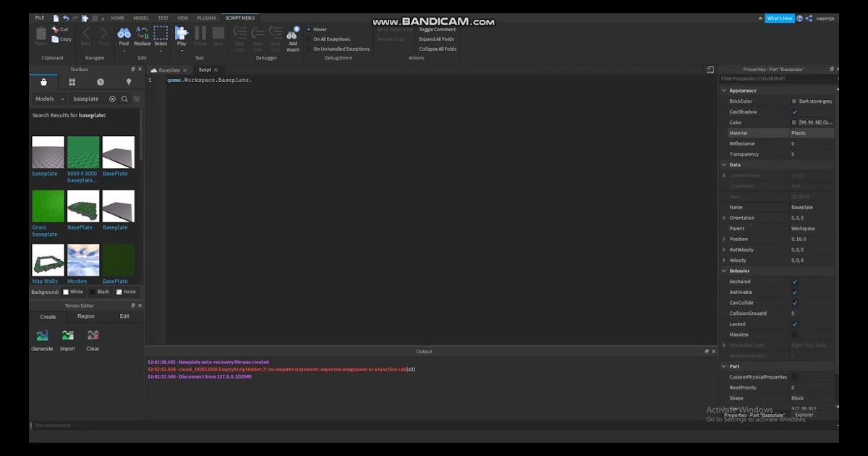Click the Cut scissors icon
The image size is (868, 456).
pyautogui.click(x=55, y=30)
